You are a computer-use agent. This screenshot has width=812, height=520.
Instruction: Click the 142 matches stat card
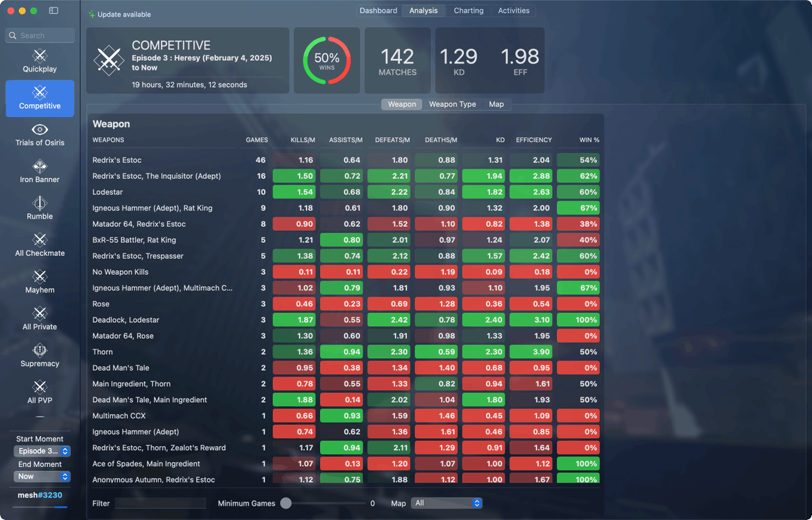tap(397, 60)
